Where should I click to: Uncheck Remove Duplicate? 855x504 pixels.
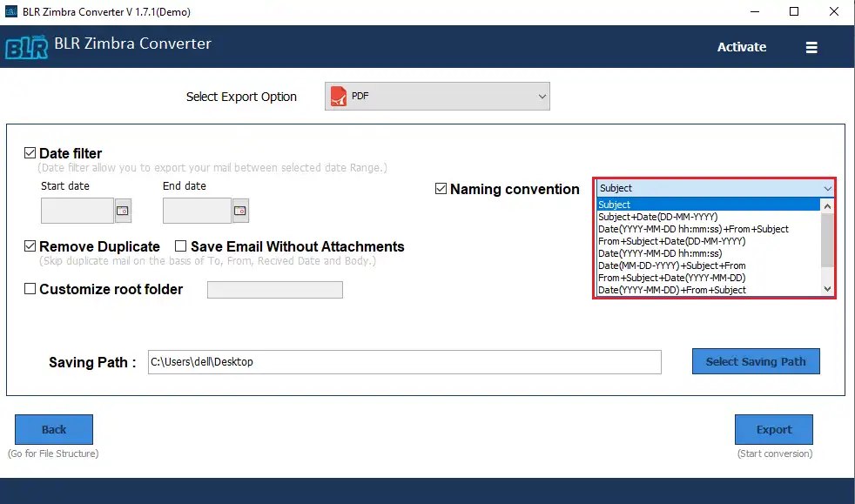30,246
